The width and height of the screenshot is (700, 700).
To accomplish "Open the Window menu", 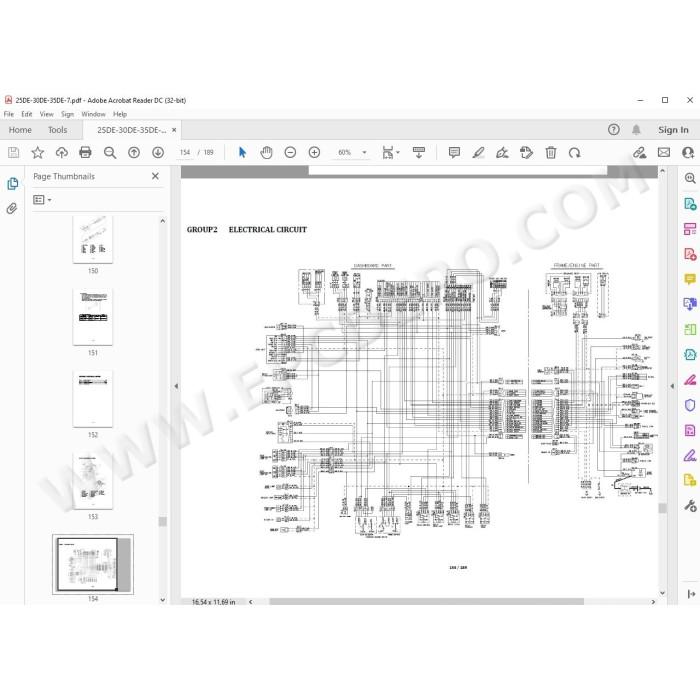I will click(x=93, y=114).
